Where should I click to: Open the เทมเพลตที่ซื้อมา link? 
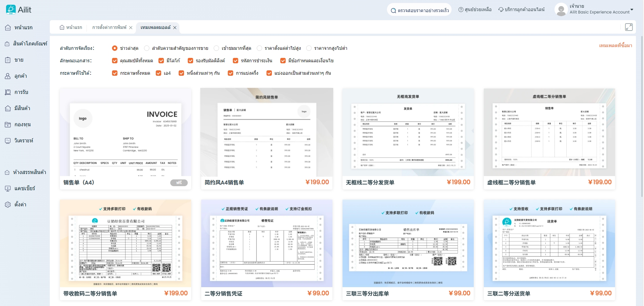coord(615,45)
